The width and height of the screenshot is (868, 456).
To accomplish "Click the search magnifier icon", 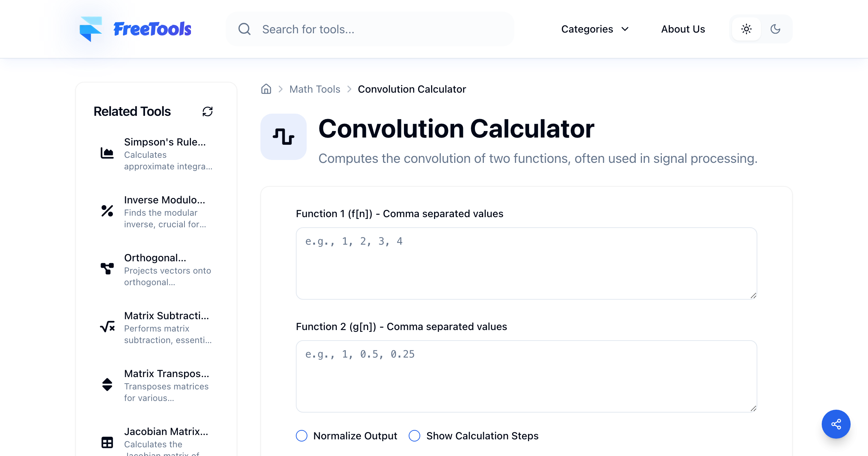I will click(244, 29).
